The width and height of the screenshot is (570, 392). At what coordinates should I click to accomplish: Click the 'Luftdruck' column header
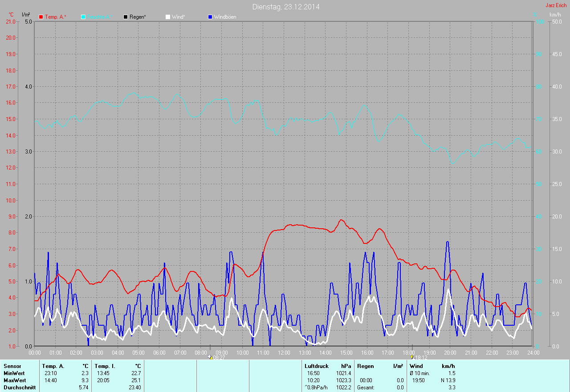click(317, 366)
